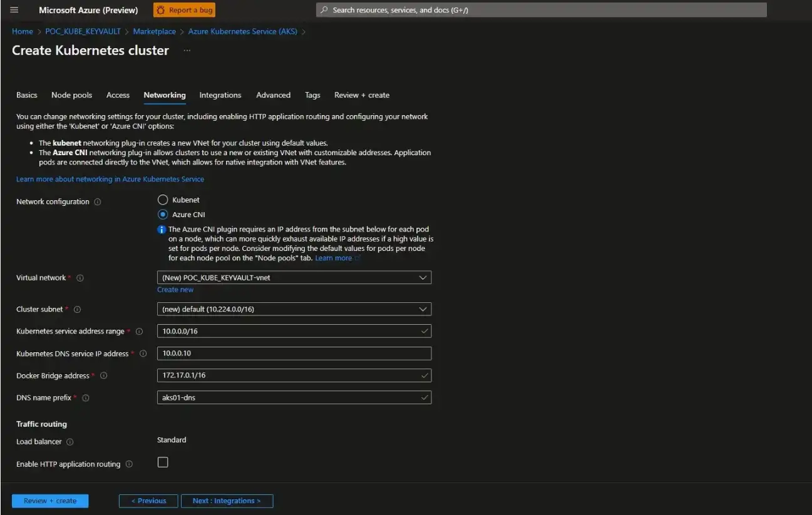Switch to the Node pools tab

coord(71,95)
